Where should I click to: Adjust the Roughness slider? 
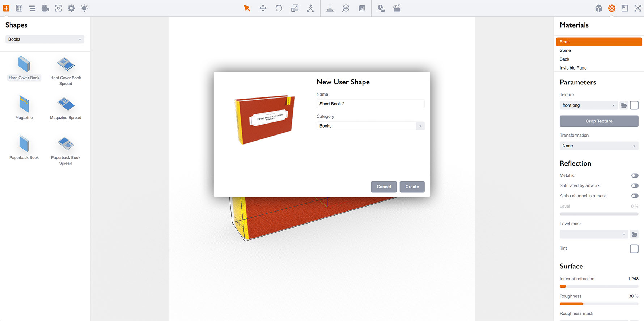click(x=599, y=304)
